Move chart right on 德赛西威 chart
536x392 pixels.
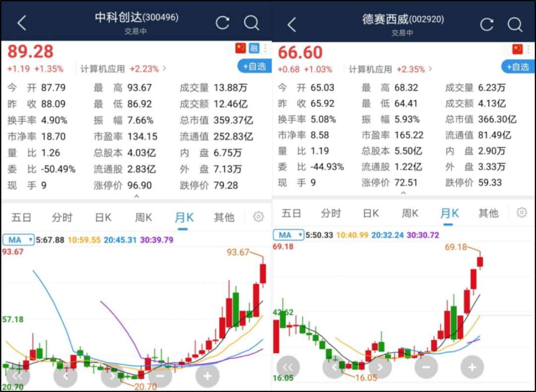[380, 367]
